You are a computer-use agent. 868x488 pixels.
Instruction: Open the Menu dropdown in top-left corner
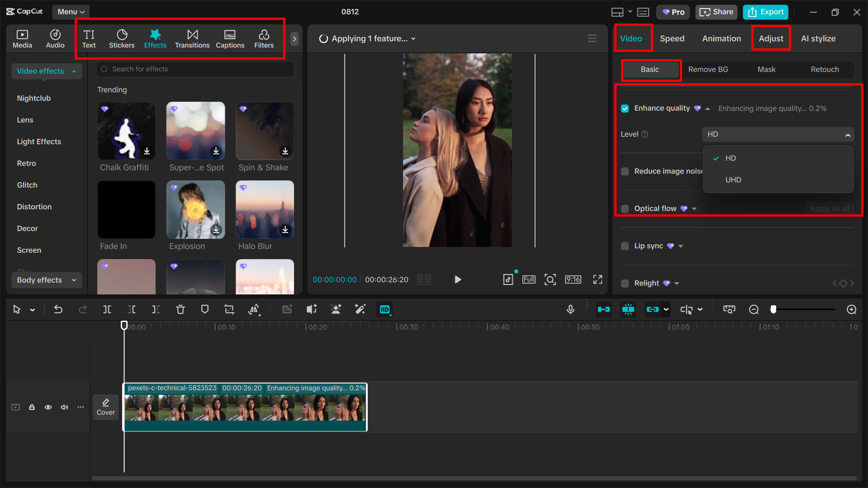[x=71, y=12]
